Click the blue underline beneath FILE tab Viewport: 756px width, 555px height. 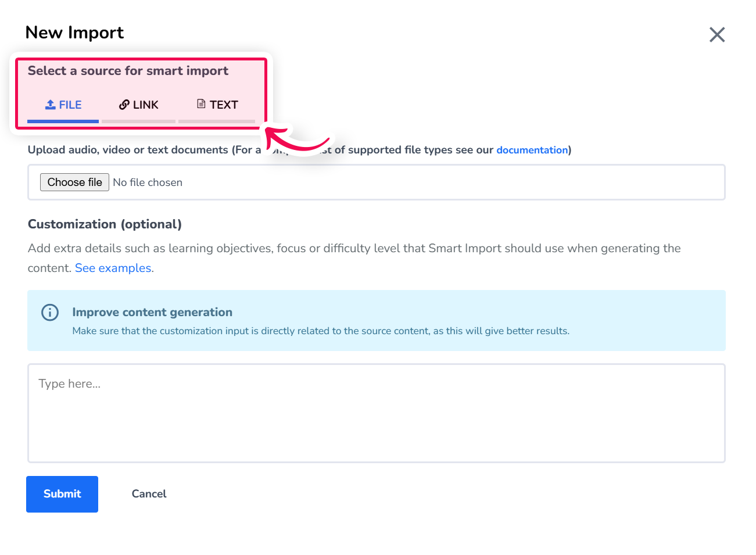click(63, 121)
